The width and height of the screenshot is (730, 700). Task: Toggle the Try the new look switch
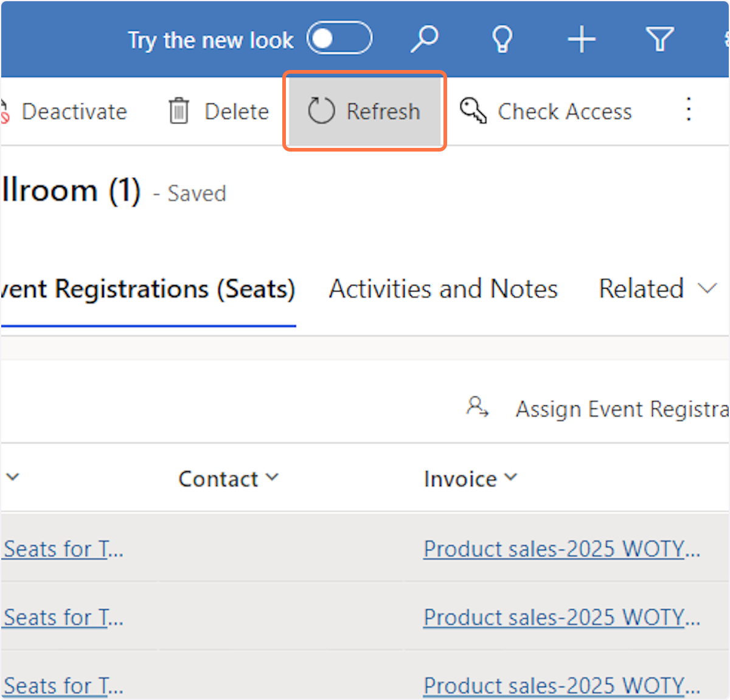[x=339, y=38]
